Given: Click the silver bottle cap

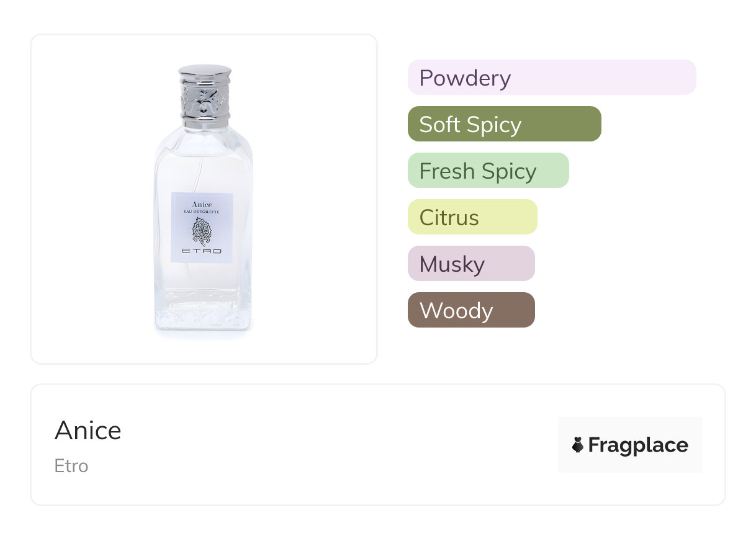Looking at the screenshot, I should [x=204, y=75].
